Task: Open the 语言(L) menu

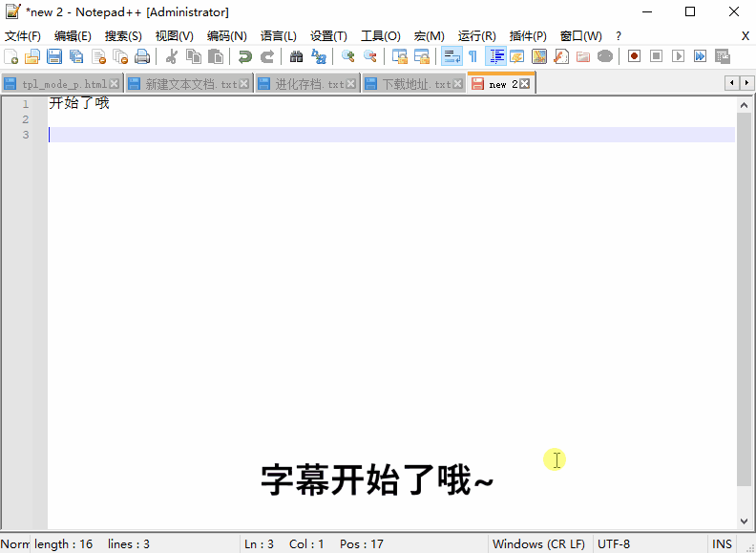Action: 278,36
